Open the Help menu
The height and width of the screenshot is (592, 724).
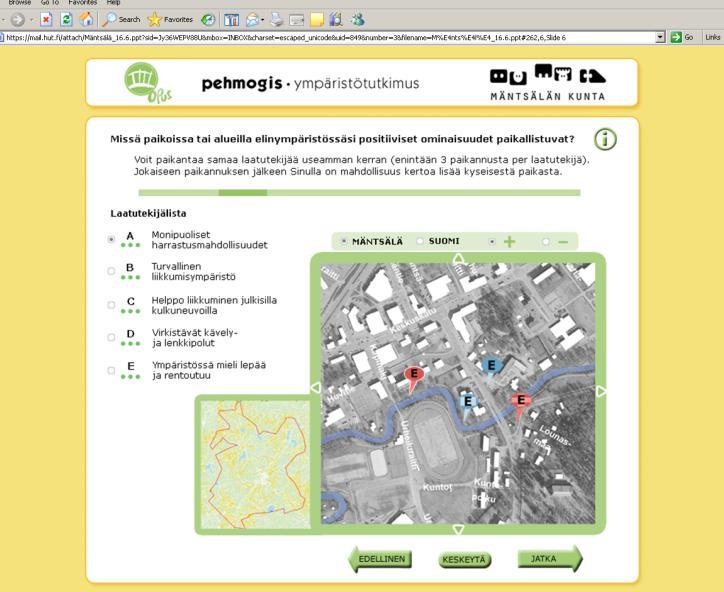tap(113, 3)
